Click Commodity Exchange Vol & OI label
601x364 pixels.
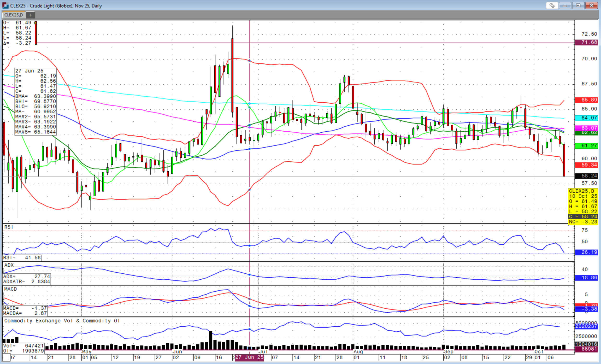62,321
